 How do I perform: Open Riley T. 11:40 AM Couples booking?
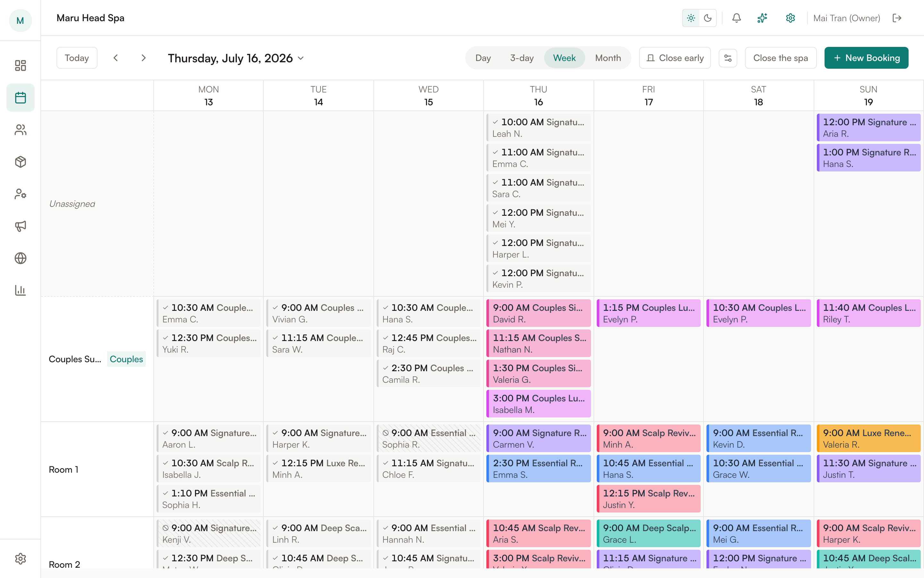pyautogui.click(x=868, y=313)
